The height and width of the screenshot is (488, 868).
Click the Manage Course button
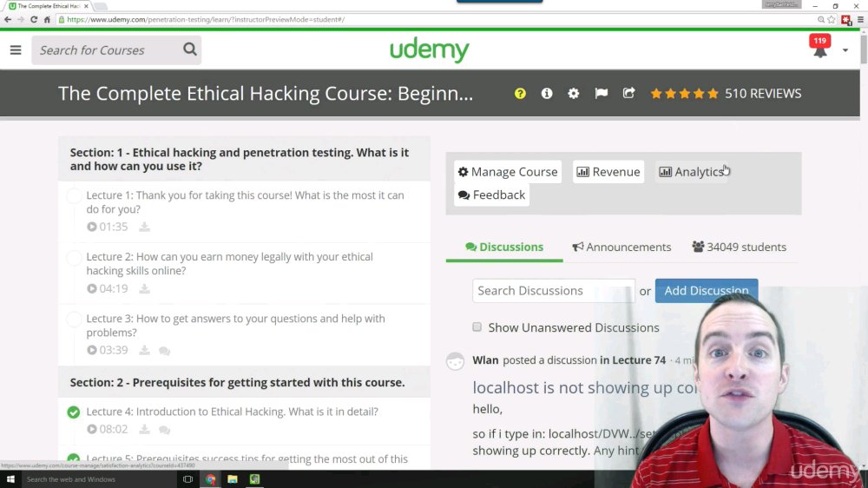[508, 172]
